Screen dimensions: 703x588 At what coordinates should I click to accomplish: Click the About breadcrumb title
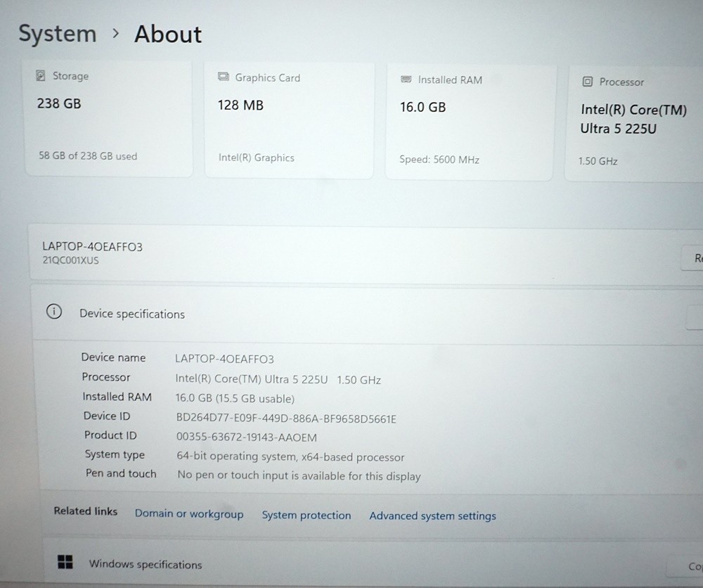pos(168,34)
